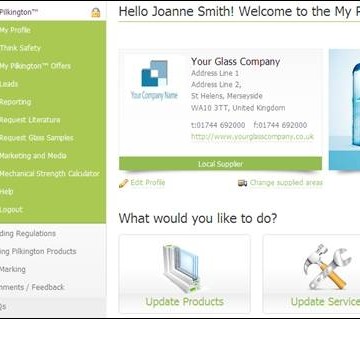The height and width of the screenshot is (360, 360).
Task: Open the yourglasscompany.co.uk website link
Action: pyautogui.click(x=252, y=137)
